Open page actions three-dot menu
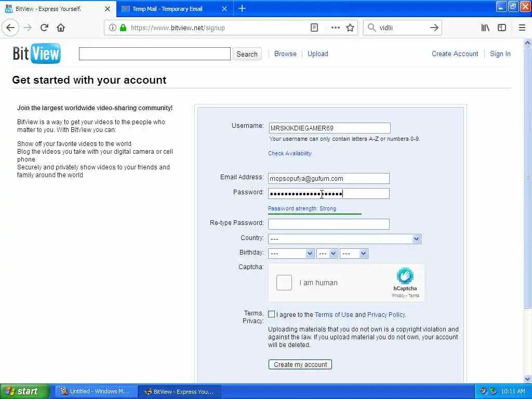Screen dimensions: 532x399 [x=335, y=28]
